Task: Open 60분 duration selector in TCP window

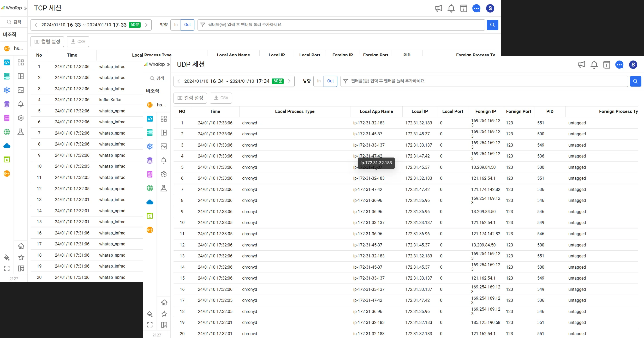Action: [x=135, y=25]
